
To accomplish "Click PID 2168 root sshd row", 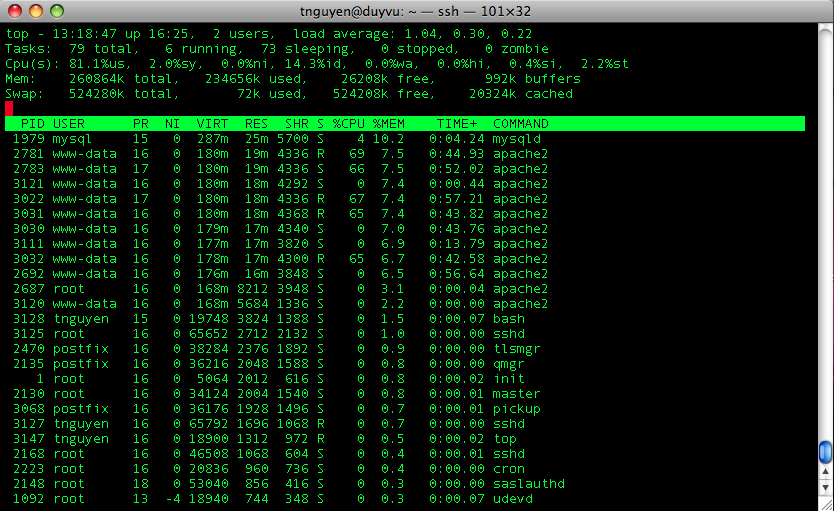I will (269, 454).
